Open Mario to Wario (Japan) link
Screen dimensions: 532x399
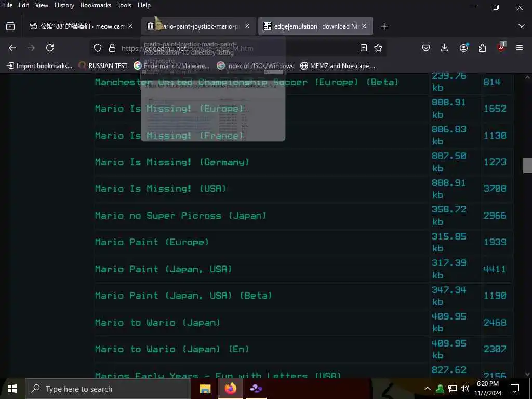tap(157, 322)
